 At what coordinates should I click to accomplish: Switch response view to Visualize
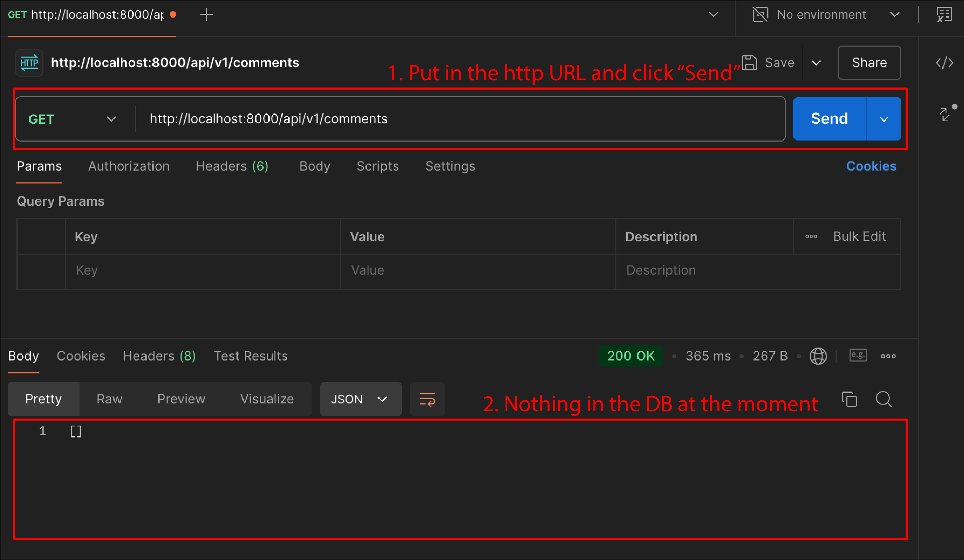coord(267,399)
